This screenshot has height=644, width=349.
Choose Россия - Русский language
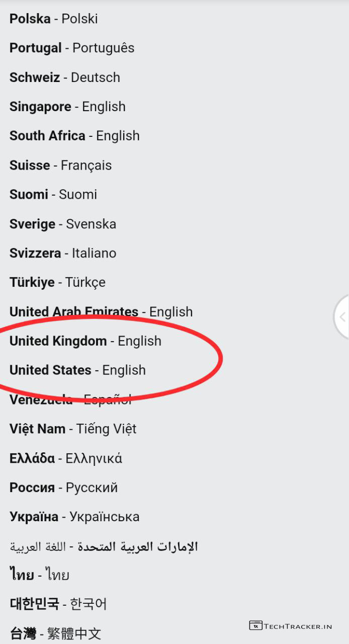click(63, 488)
